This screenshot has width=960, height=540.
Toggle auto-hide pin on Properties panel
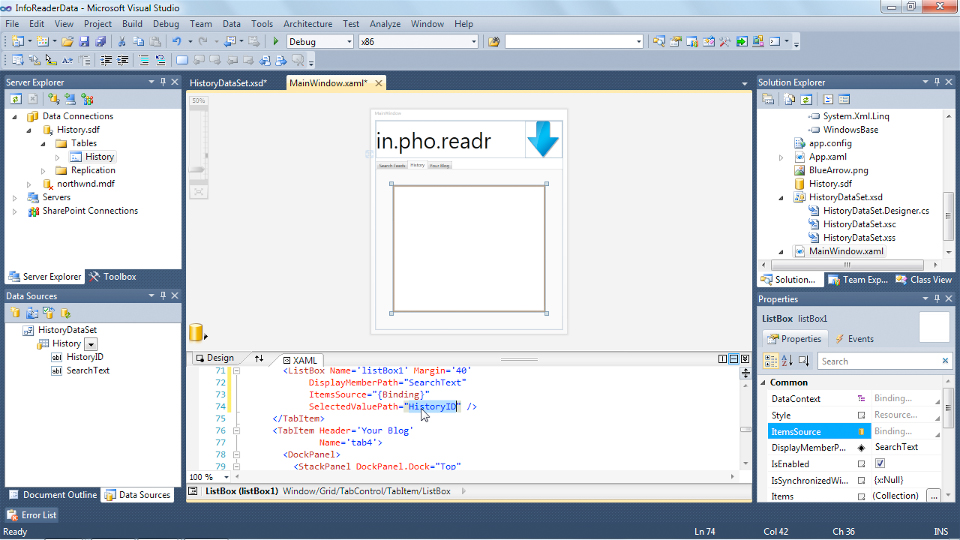pos(937,299)
